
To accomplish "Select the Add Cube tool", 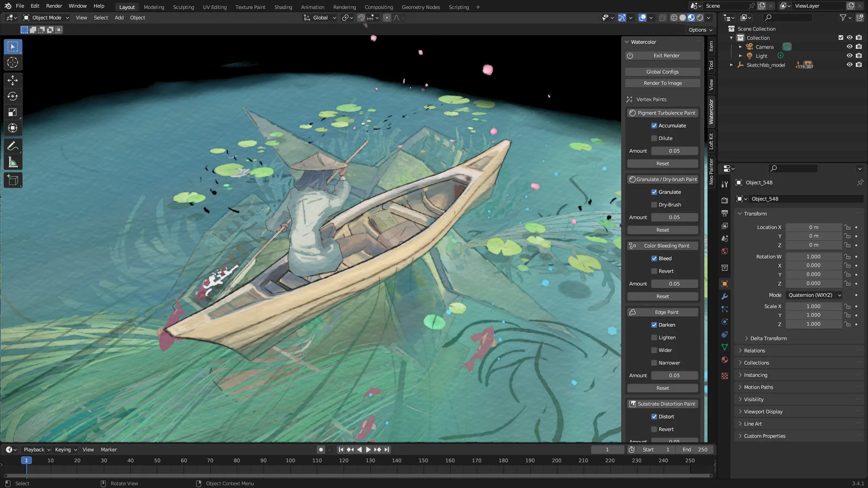I will pyautogui.click(x=12, y=180).
